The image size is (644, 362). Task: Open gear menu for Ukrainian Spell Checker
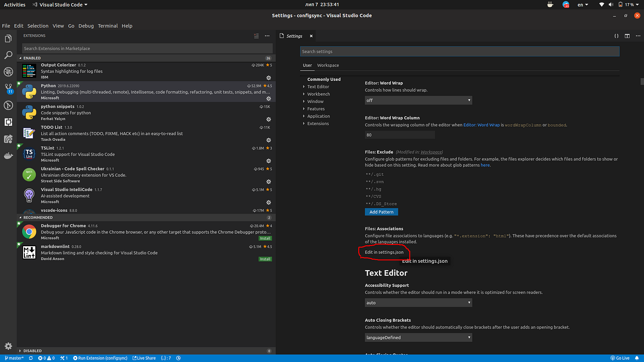click(269, 181)
